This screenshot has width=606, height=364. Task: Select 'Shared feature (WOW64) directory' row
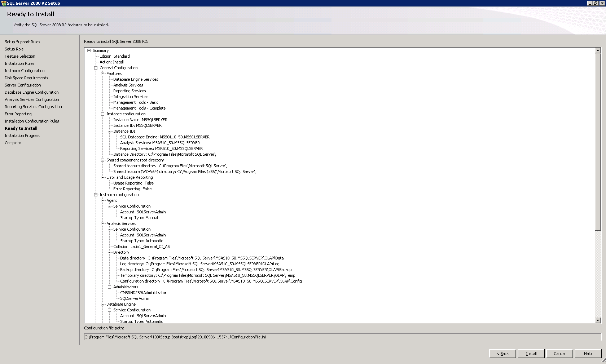[184, 172]
